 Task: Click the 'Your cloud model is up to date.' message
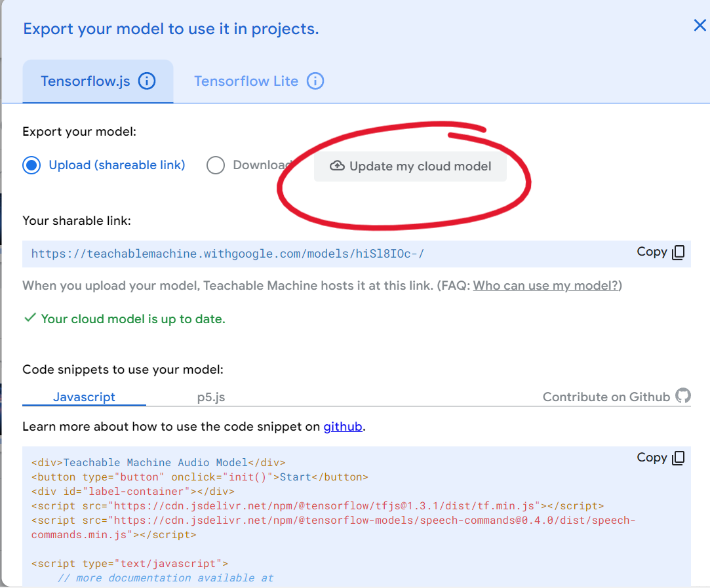coord(125,319)
